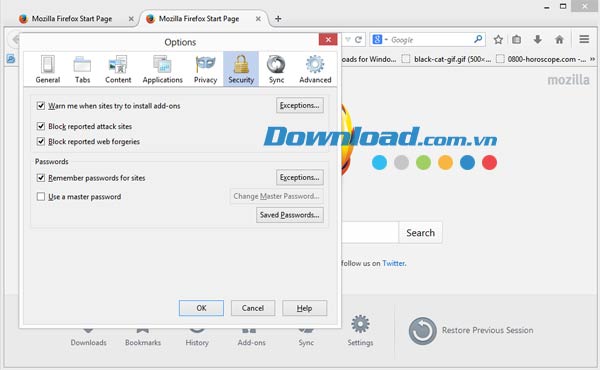
Task: Open Sync shortcut on start page
Action: click(306, 338)
